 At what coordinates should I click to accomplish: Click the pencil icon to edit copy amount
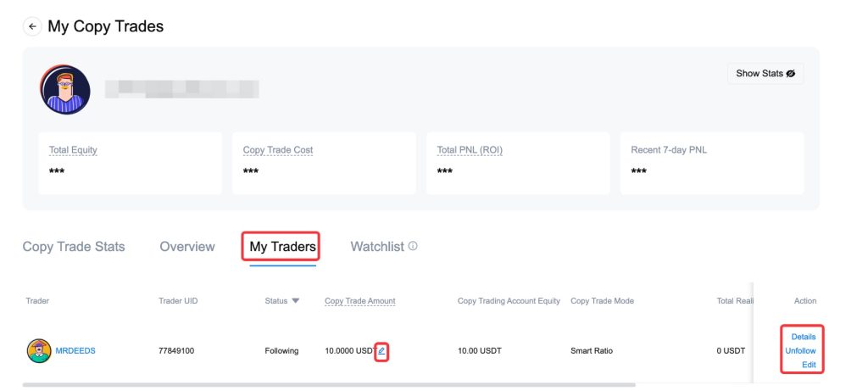pos(381,350)
